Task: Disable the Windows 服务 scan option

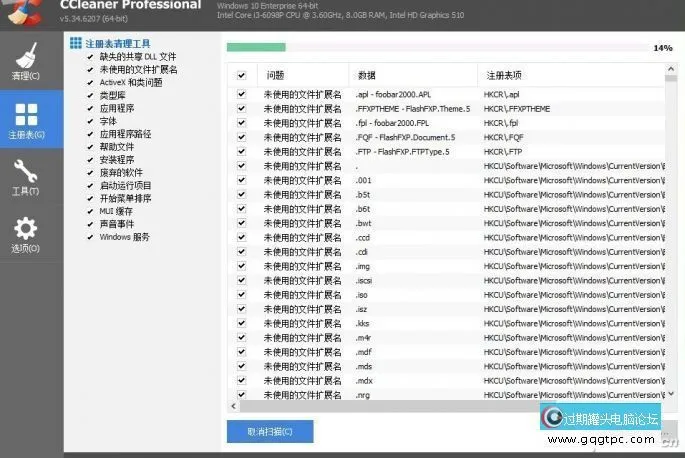Action: tap(90, 237)
